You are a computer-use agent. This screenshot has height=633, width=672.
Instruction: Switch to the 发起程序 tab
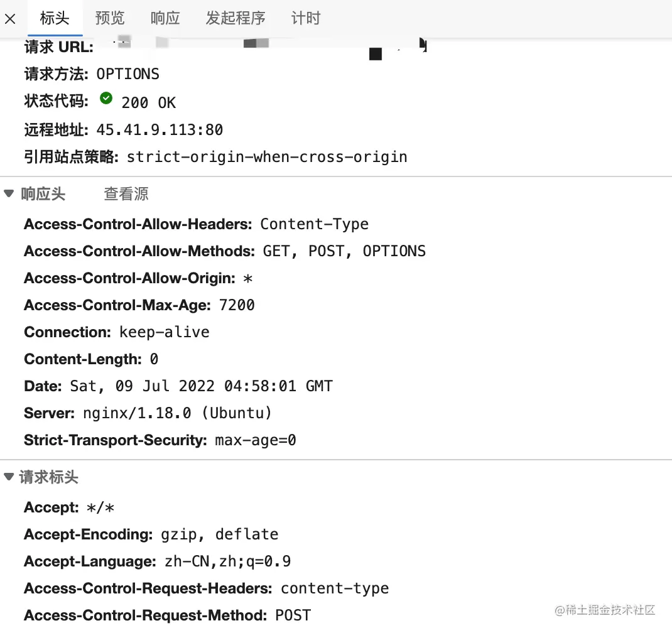point(236,18)
